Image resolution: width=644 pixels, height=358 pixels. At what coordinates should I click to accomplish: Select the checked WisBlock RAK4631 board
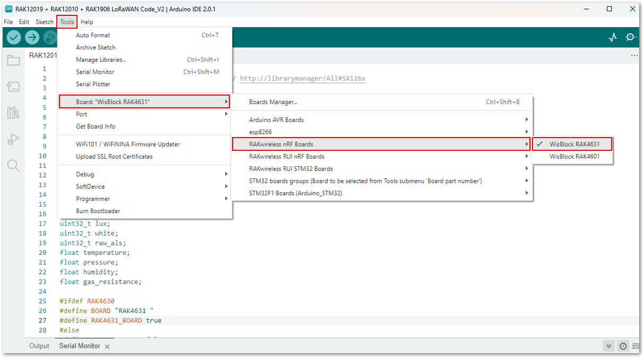point(572,144)
